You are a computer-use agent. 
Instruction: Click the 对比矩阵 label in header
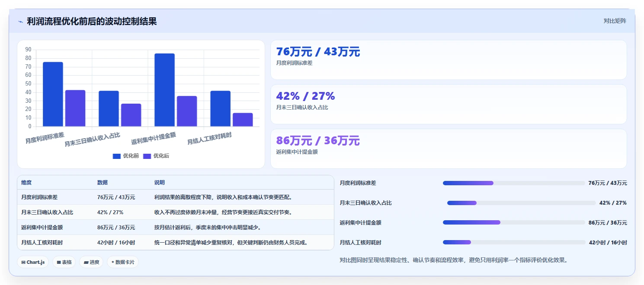(615, 21)
